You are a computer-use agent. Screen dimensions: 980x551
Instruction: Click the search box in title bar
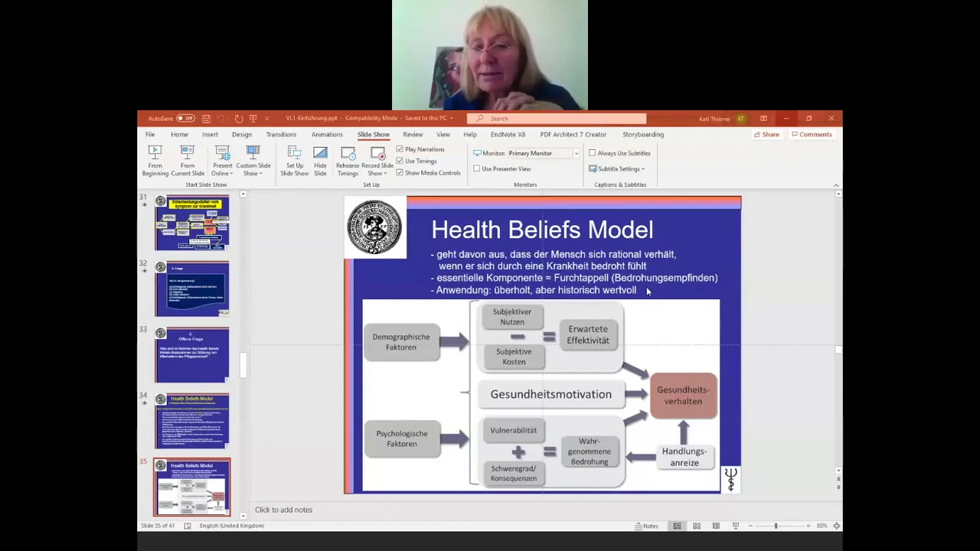click(x=557, y=119)
